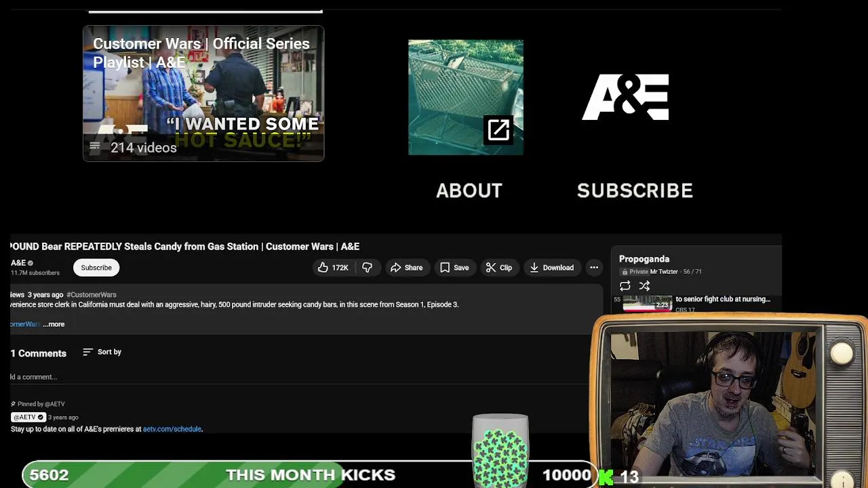
Task: Click the "11.7M subscribers" text
Action: (35, 272)
